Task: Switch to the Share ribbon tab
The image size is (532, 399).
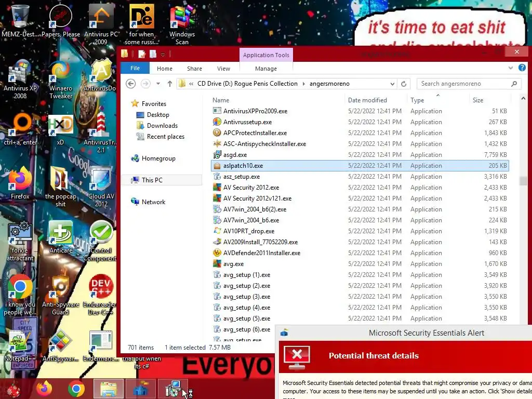Action: click(x=194, y=69)
